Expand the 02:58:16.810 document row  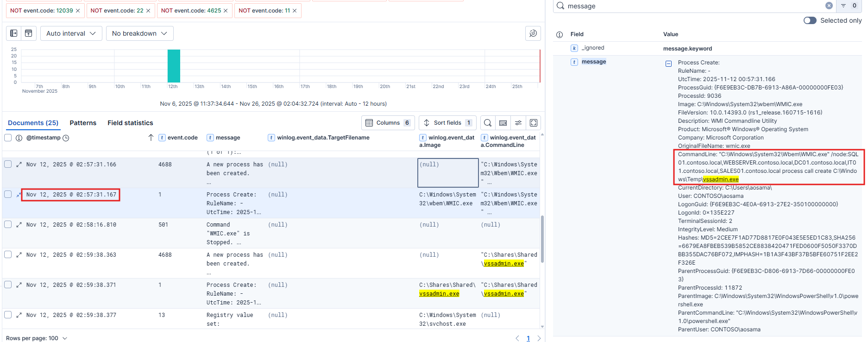(19, 225)
